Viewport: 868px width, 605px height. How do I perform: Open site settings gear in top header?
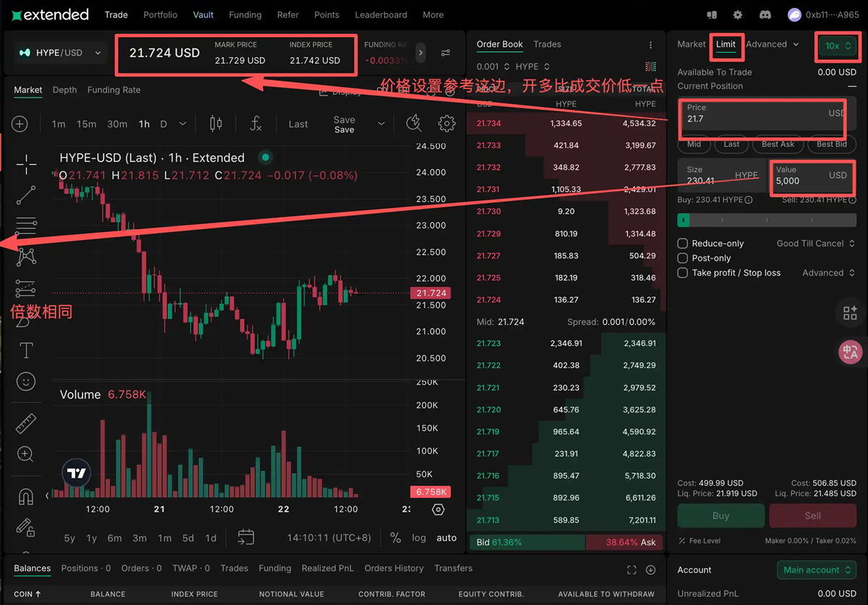pyautogui.click(x=738, y=14)
